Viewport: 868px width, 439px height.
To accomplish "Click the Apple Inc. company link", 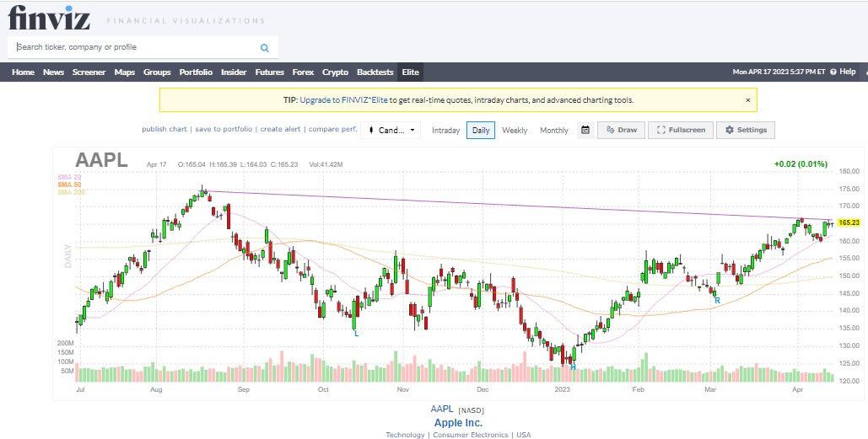I will [458, 423].
